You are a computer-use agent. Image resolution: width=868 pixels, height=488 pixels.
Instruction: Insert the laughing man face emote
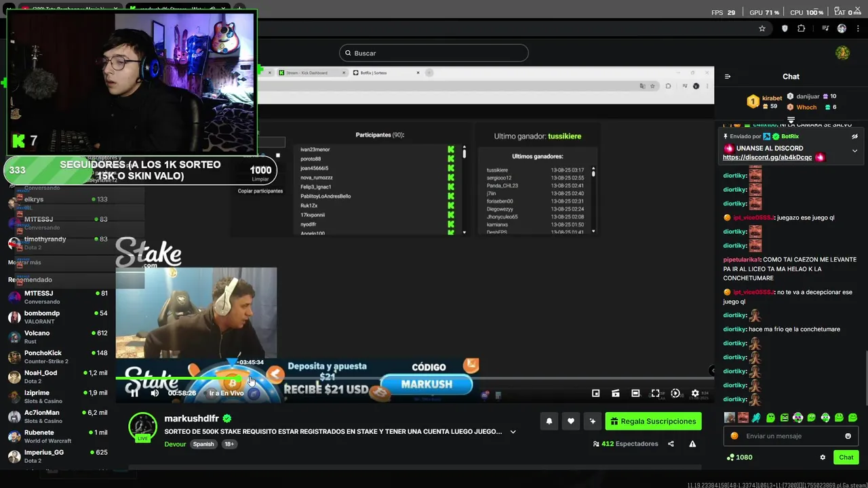(743, 418)
